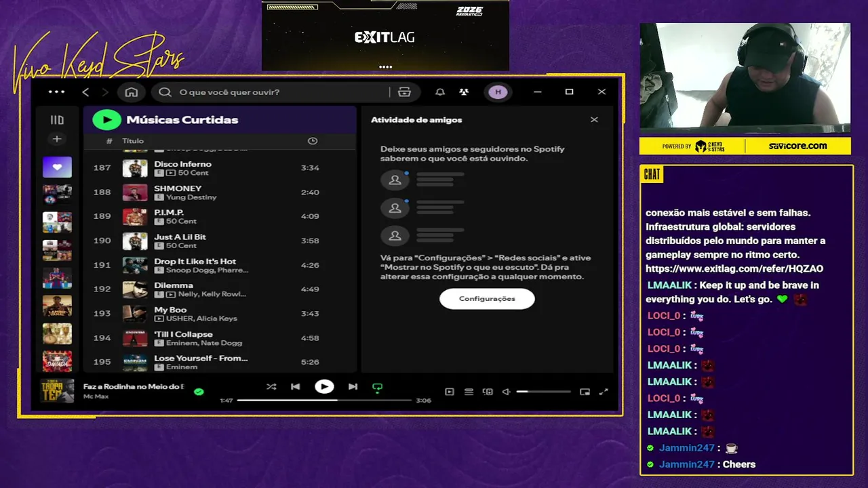Viewport: 868px width, 488px height.
Task: Expand Your Library sidebar icon
Action: [57, 120]
